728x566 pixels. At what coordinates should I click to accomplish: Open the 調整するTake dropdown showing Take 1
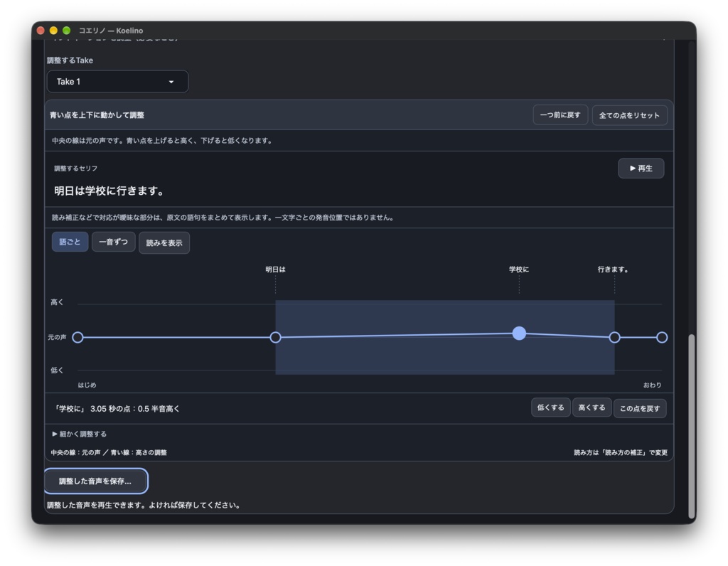coord(117,82)
